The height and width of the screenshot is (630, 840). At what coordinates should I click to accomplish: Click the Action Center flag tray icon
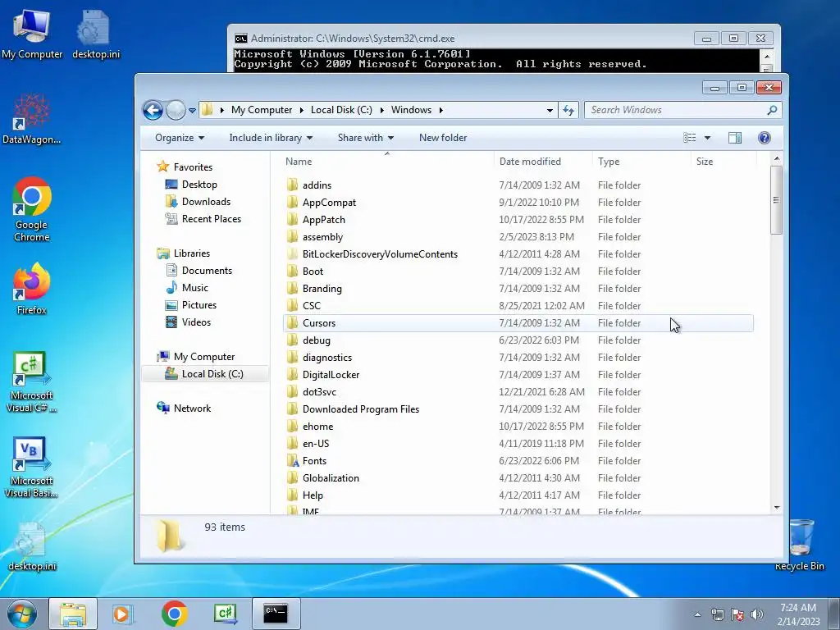click(737, 614)
